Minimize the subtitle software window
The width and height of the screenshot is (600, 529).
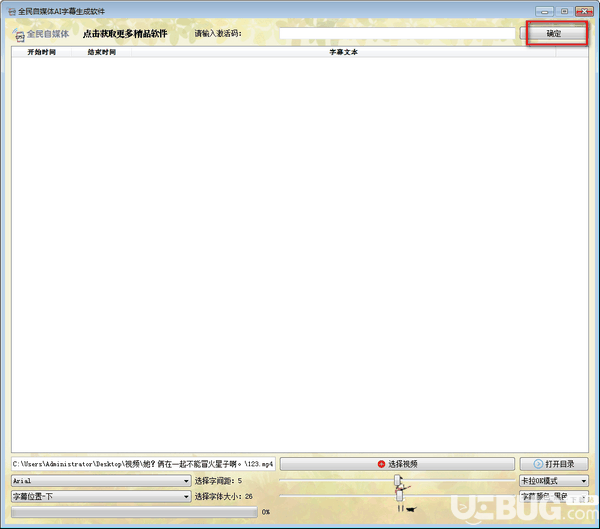544,11
